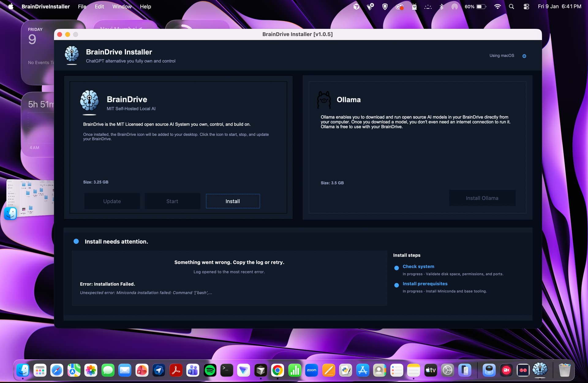The image size is (588, 383).
Task: Click the Wi-Fi status icon
Action: [497, 6]
